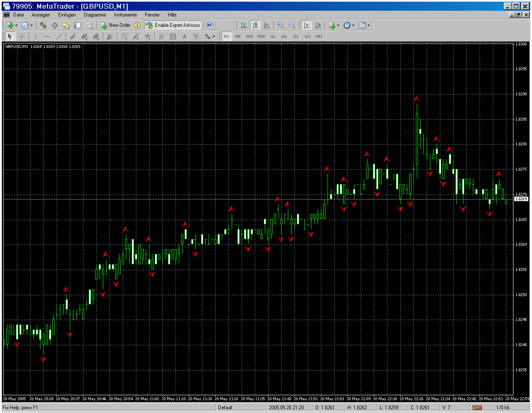Expand the New Chart dropdown arrow
The width and height of the screenshot is (532, 413).
pyautogui.click(x=16, y=25)
